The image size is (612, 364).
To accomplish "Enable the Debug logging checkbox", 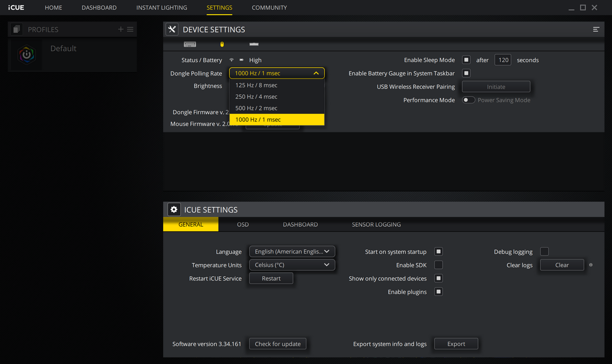I will pyautogui.click(x=544, y=251).
